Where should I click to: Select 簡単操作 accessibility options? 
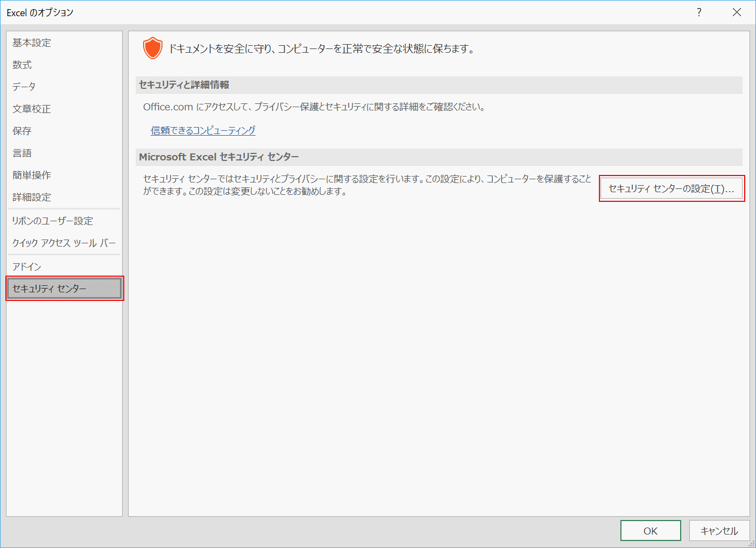click(x=31, y=175)
